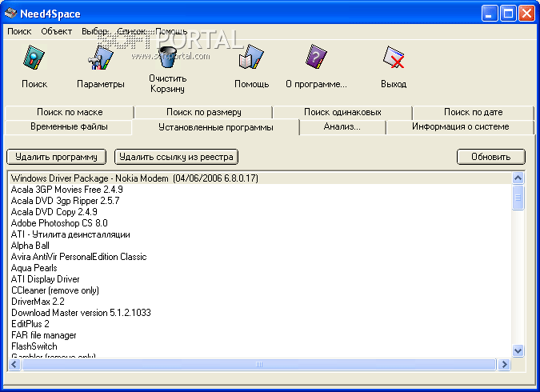This screenshot has width=540, height=392.
Task: Select Windows Driver Package - Nokia Modem row
Action: (260, 178)
